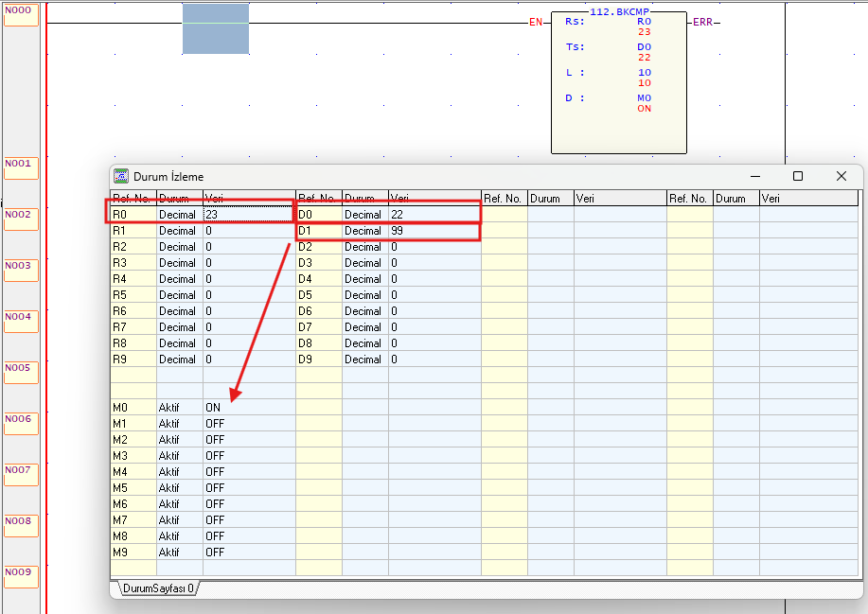868x614 pixels.
Task: Maximize the Durum İzleme window
Action: tap(798, 176)
